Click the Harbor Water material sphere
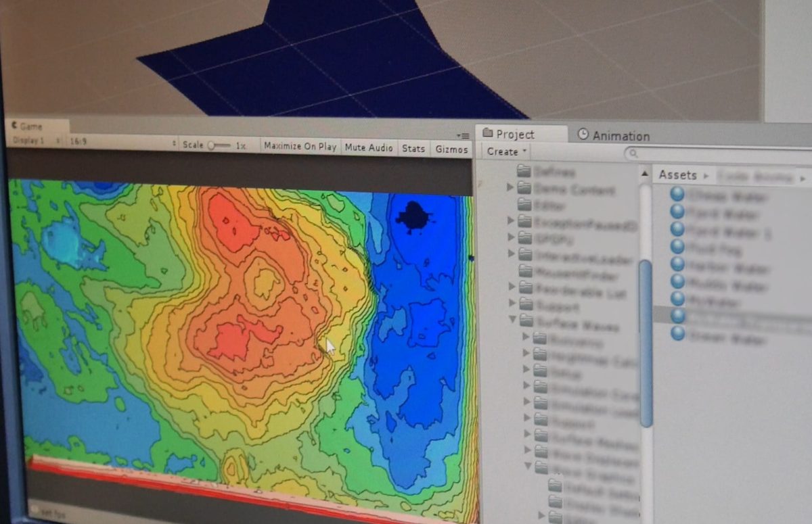This screenshot has width=812, height=524. click(x=678, y=264)
